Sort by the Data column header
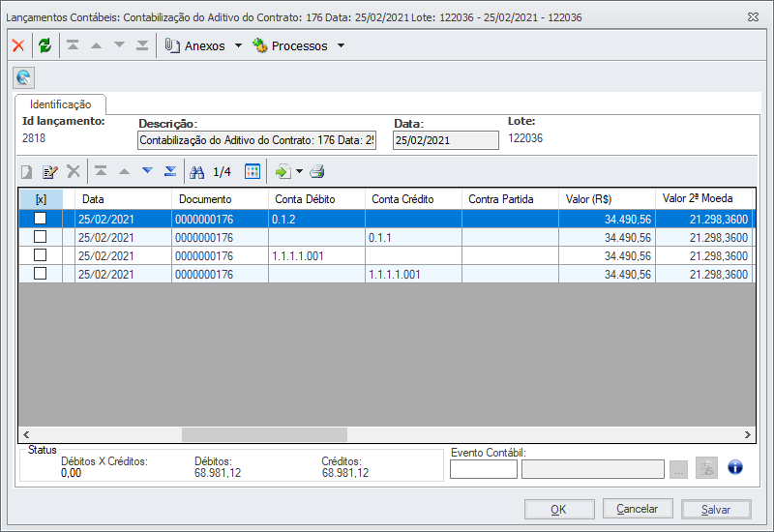 click(x=124, y=199)
